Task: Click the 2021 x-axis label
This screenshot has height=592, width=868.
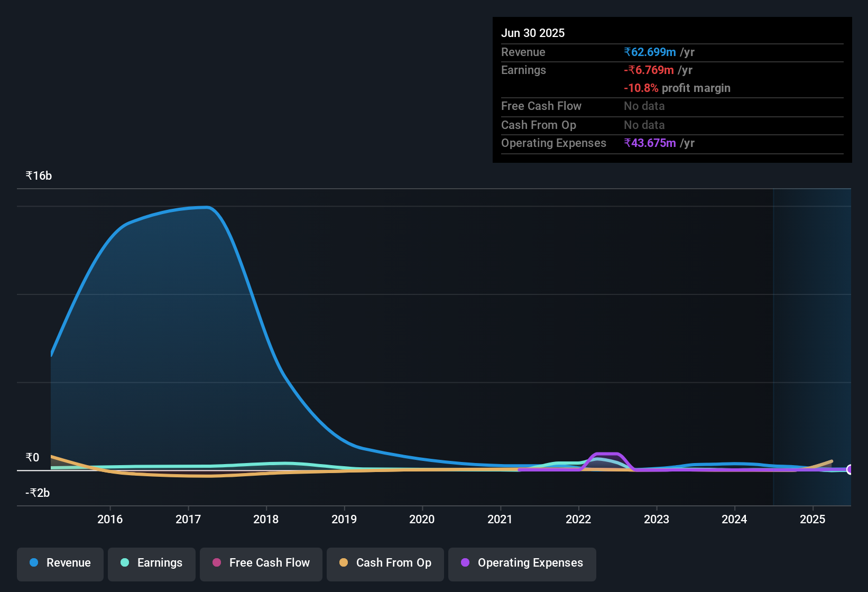Action: point(500,519)
